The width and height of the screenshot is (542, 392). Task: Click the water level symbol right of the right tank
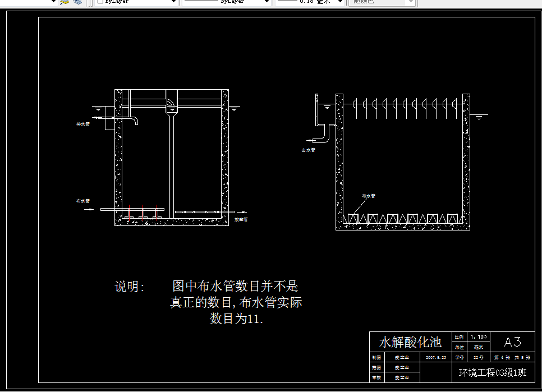(x=479, y=117)
